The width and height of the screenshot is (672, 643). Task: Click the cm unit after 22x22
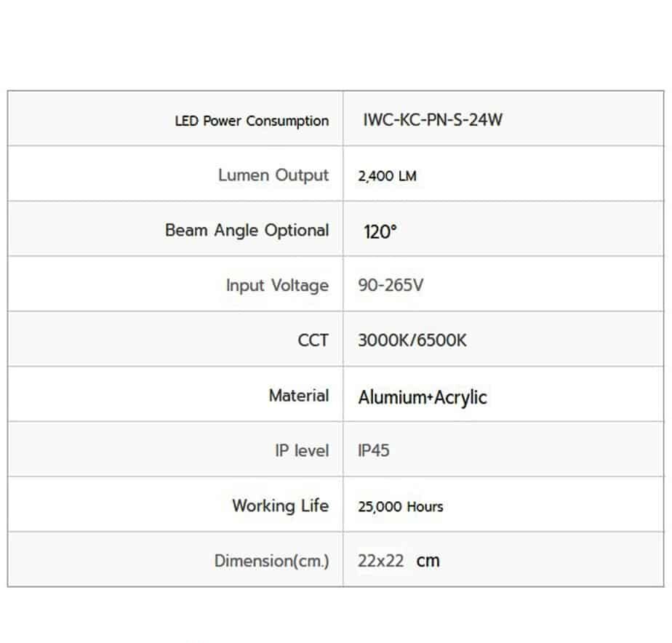point(428,561)
